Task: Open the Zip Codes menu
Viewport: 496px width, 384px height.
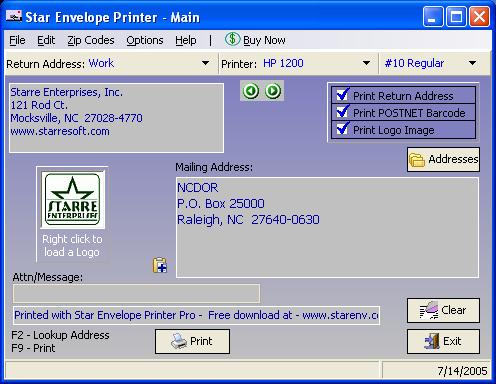Action: click(x=91, y=40)
